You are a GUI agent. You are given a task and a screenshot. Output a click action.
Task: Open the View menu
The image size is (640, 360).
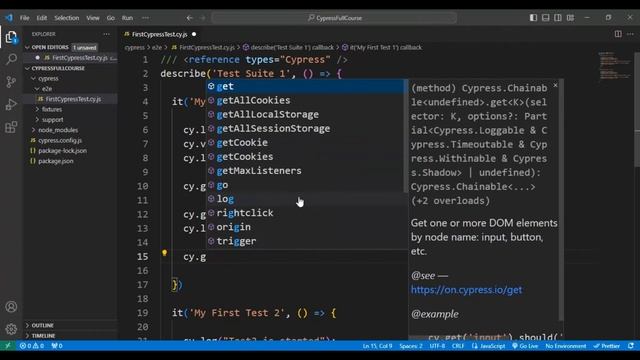93,18
